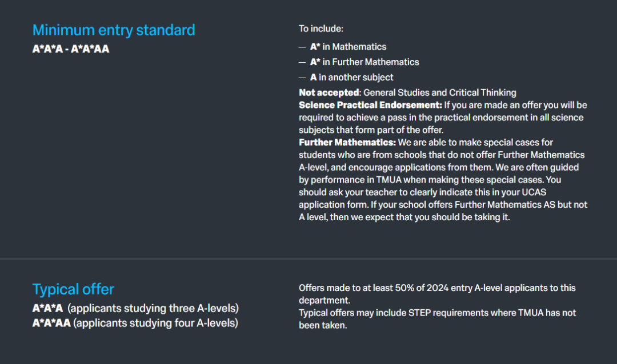This screenshot has width=617, height=364.
Task: Click the "applicants studying three A-levels" line
Action: [153, 309]
